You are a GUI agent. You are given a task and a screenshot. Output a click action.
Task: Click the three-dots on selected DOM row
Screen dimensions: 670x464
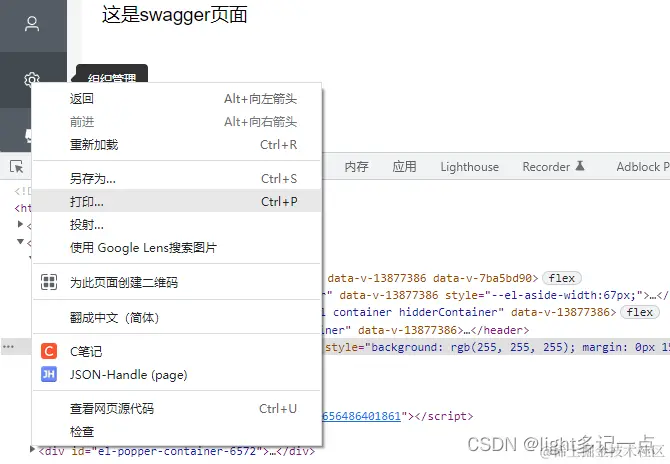point(9,347)
